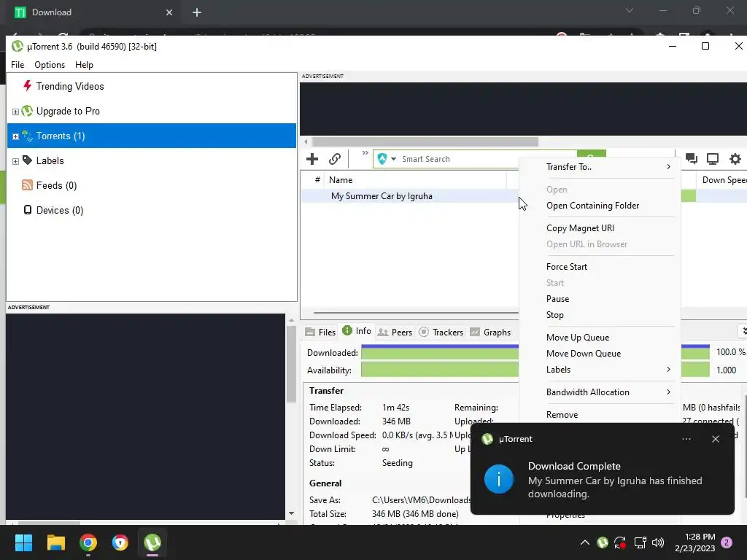Click the chat bubbles icon in toolbar
Screen dimensions: 747x560
[x=692, y=159]
